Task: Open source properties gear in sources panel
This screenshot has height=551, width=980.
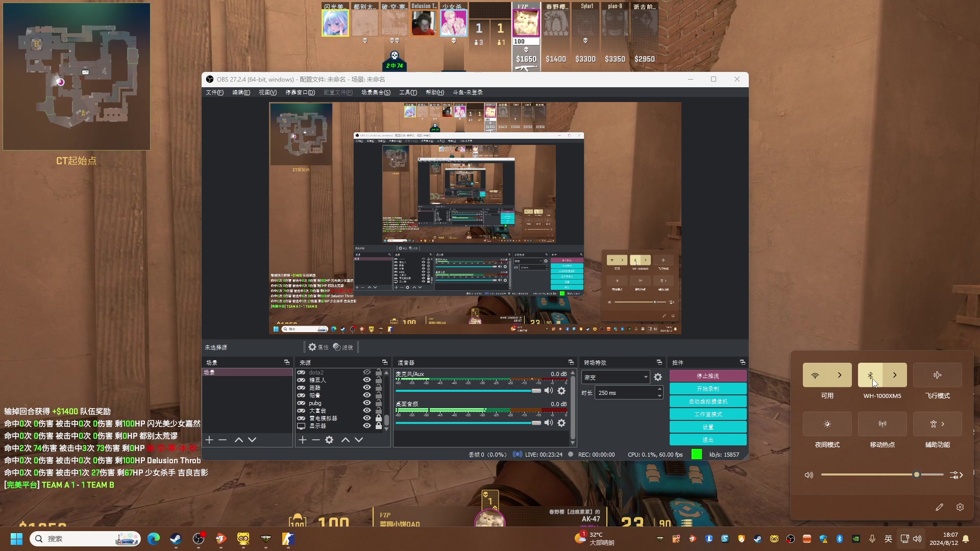Action: 329,440
